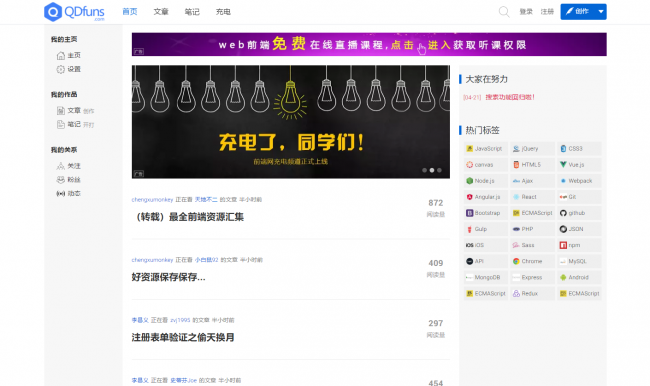Open 设置 settings in the left sidebar
The width and height of the screenshot is (650, 386).
click(69, 69)
